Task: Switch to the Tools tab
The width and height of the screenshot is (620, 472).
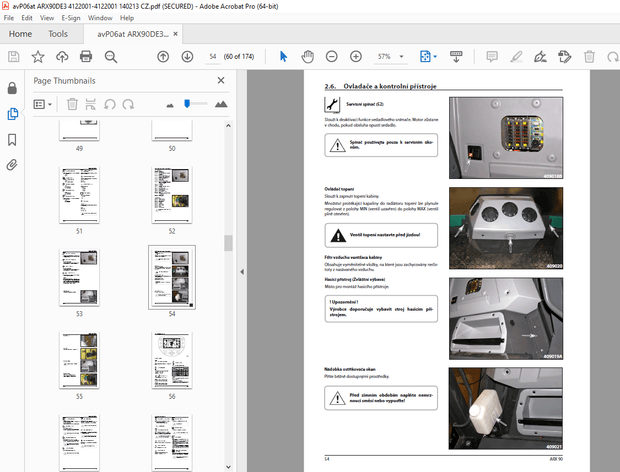Action: (58, 34)
